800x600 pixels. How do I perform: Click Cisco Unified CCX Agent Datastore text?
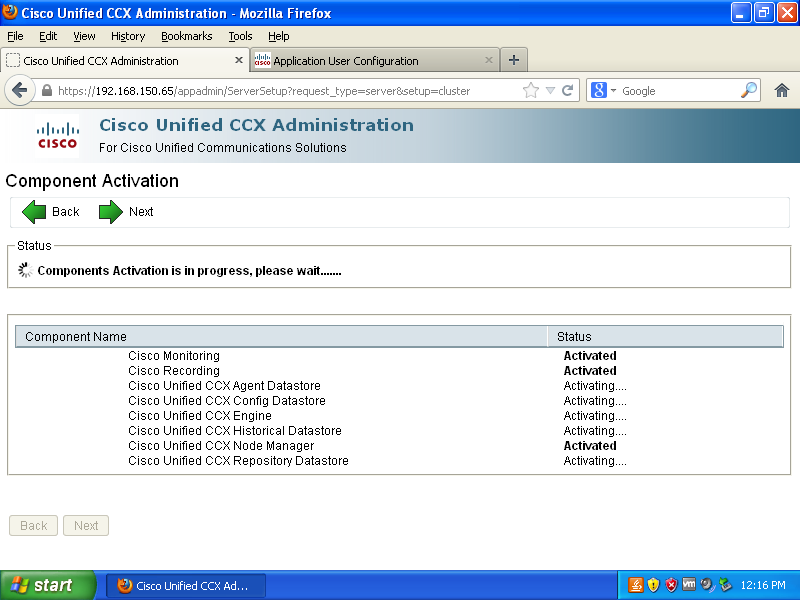click(x=224, y=386)
